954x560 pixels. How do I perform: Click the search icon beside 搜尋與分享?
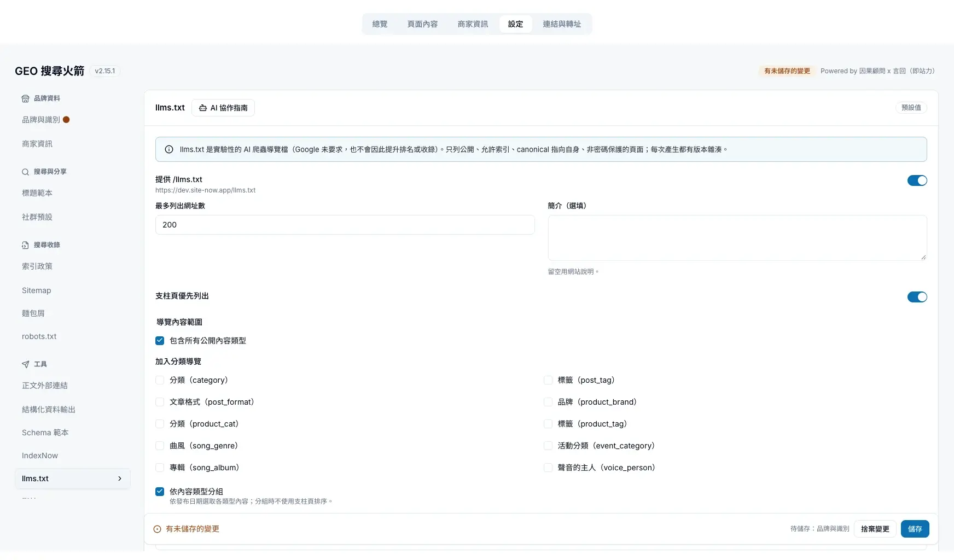pyautogui.click(x=25, y=172)
